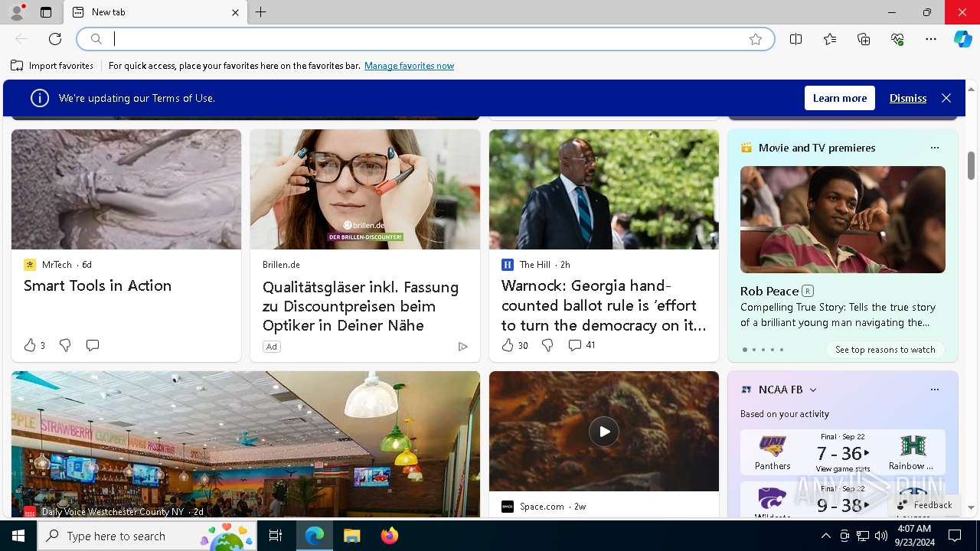The image size is (980, 551).
Task: Click See top reasons to watch
Action: coord(885,350)
